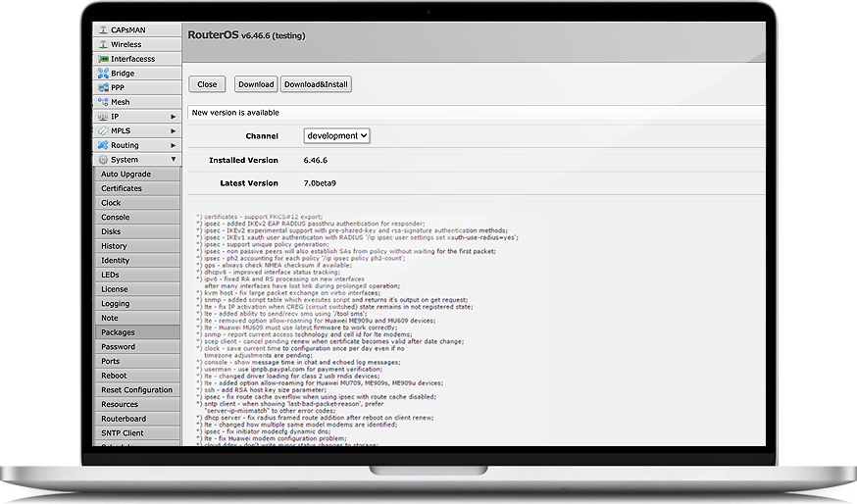Click the Installed Version label
This screenshot has height=504, width=857.
click(243, 160)
